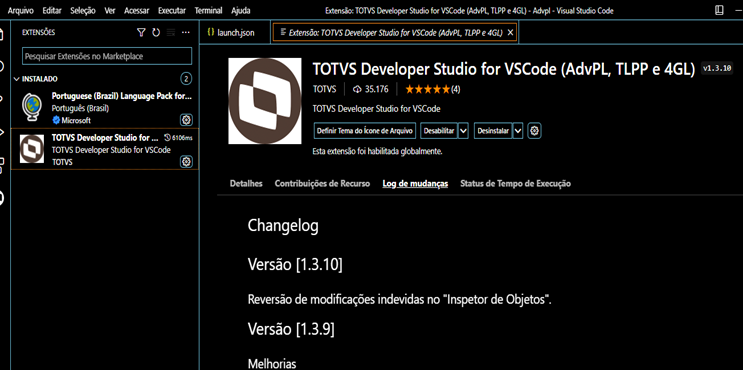Open the Ajuda menu
Viewport: 743px width, 370px height.
pos(241,10)
